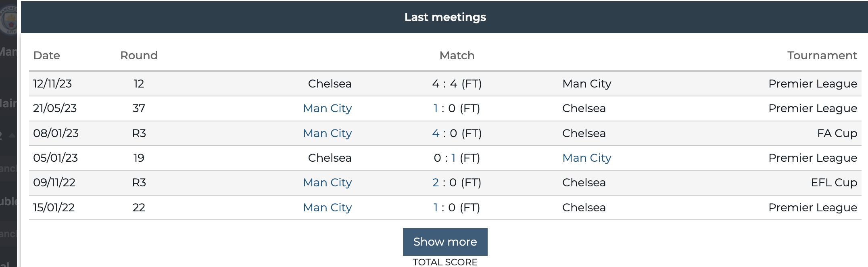The image size is (868, 267).
Task: Click Man City link in 21/05/23 row
Action: 327,108
